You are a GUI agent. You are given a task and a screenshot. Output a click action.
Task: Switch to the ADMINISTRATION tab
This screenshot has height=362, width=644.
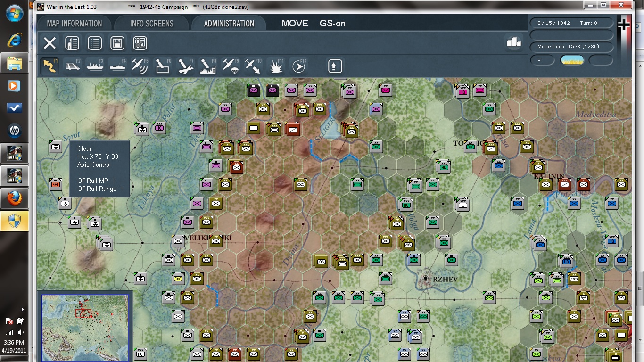pyautogui.click(x=229, y=24)
